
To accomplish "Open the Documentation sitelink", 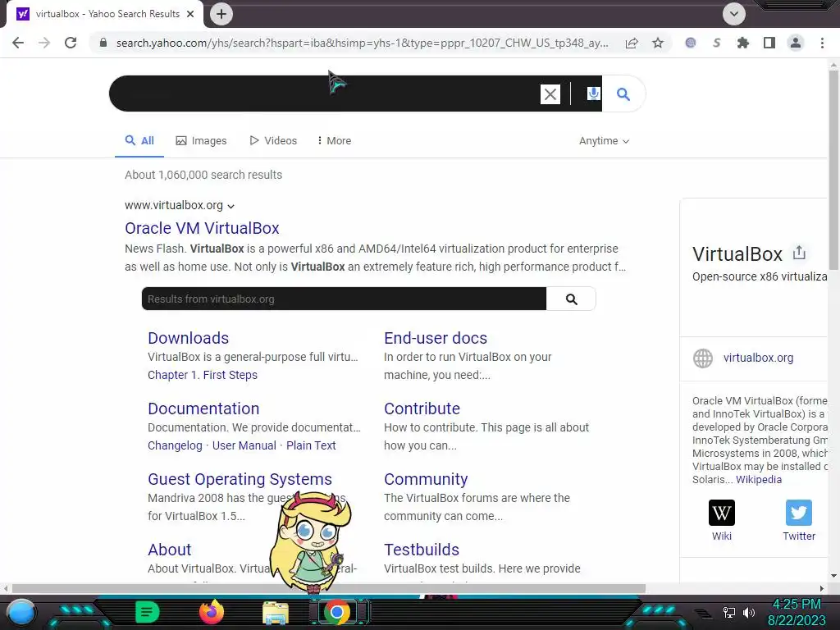I will click(x=203, y=409).
